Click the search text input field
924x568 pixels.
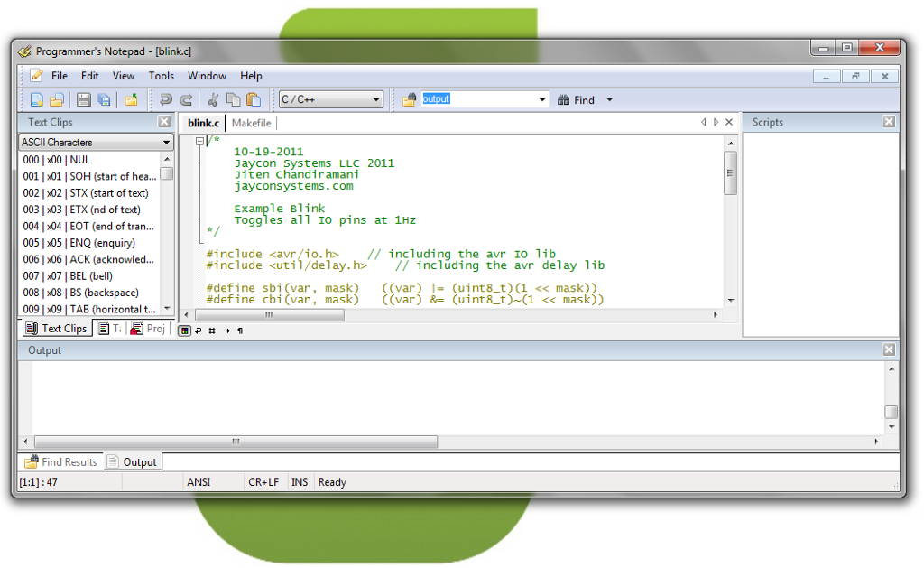(478, 99)
